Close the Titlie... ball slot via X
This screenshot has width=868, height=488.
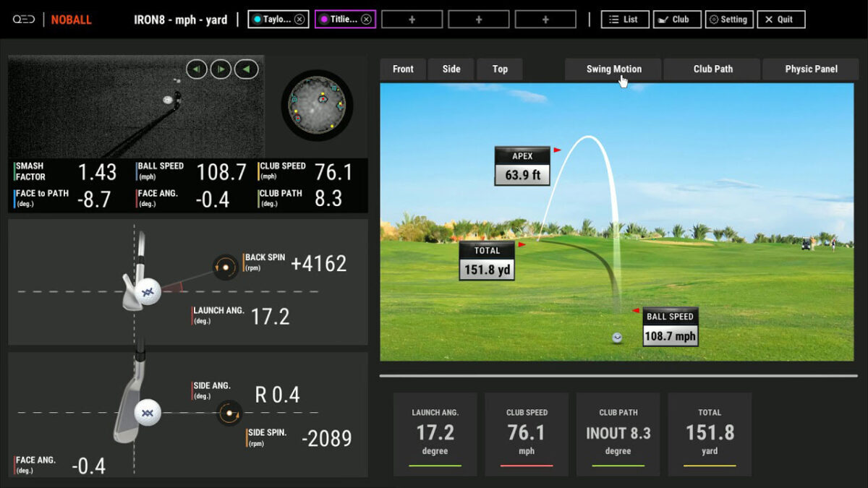(x=366, y=20)
